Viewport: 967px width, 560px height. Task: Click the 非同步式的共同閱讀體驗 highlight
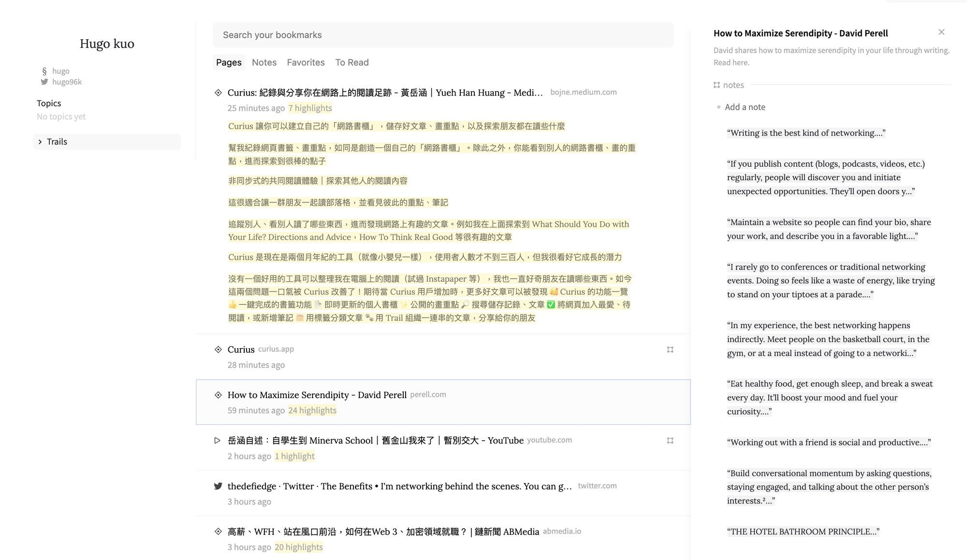click(x=318, y=181)
